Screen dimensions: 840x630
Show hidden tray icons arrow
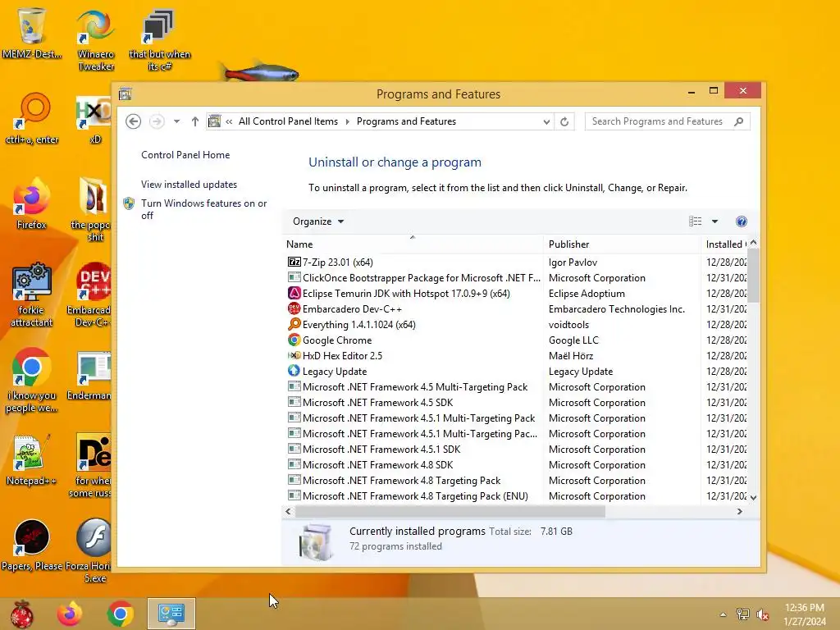point(724,614)
